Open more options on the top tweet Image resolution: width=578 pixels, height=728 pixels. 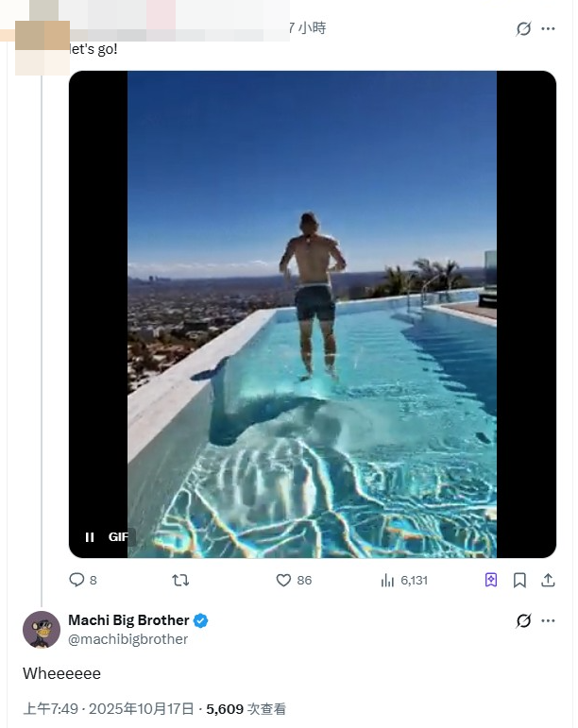pos(549,29)
